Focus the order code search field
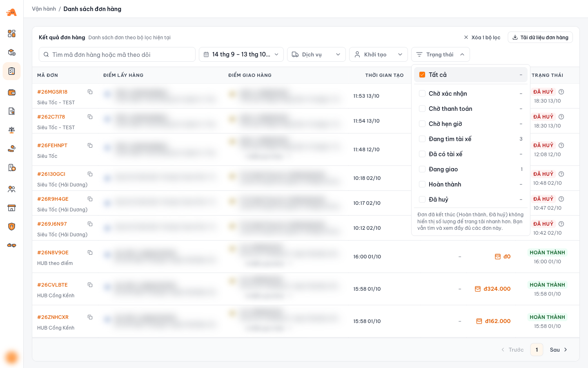This screenshot has height=368, width=588. 117,54
